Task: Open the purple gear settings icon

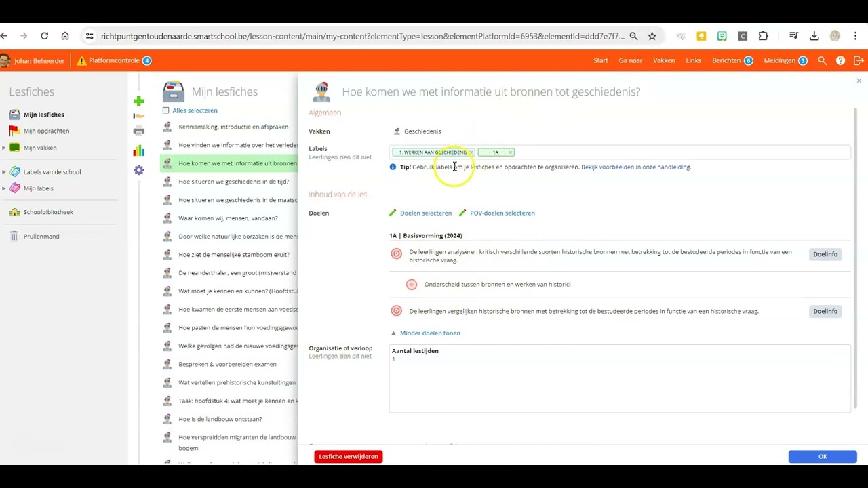Action: pos(139,170)
